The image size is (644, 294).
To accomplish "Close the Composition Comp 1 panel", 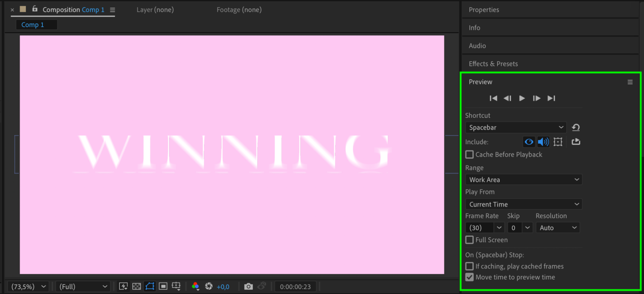I will coord(12,10).
